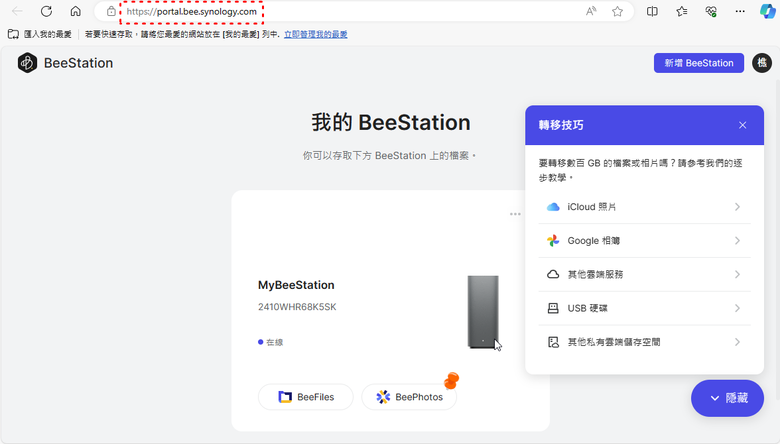The image size is (780, 444).
Task: Open the USB 硬碟 guide
Action: (x=644, y=308)
